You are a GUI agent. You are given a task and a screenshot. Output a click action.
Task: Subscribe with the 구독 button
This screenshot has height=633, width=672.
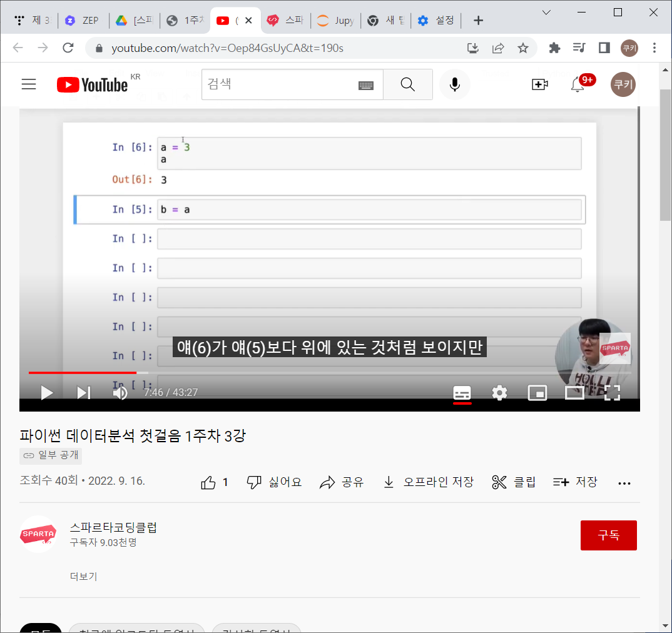(x=609, y=535)
